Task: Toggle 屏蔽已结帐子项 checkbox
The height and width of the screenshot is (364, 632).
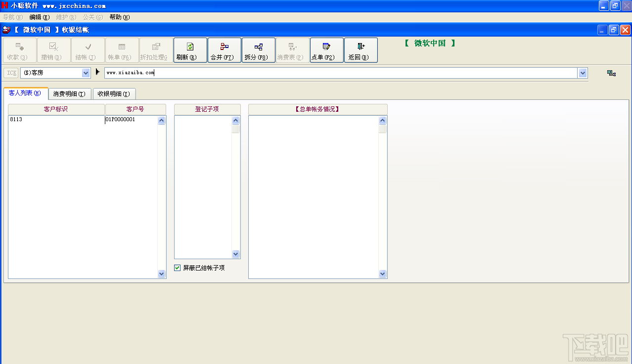Action: click(x=178, y=268)
